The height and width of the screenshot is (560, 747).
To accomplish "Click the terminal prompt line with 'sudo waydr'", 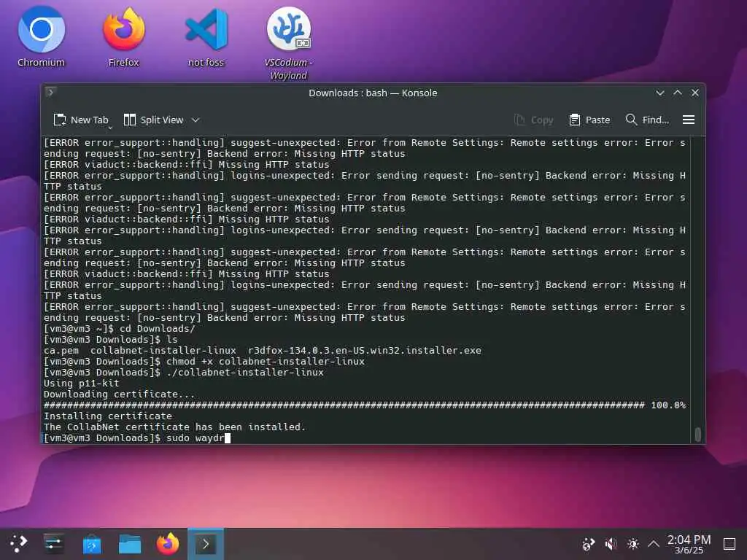I will coord(136,438).
